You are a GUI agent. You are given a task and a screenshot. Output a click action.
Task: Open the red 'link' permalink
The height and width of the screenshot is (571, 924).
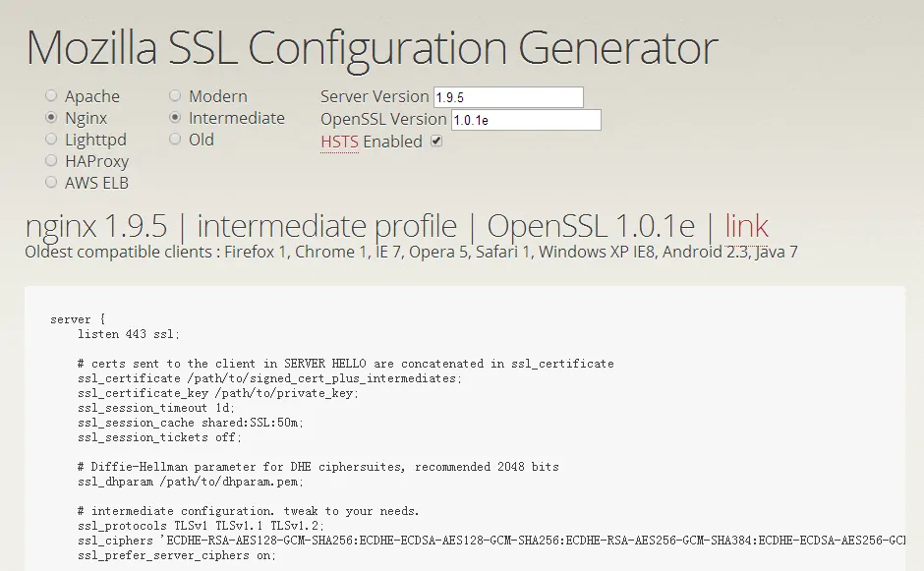pos(746,225)
